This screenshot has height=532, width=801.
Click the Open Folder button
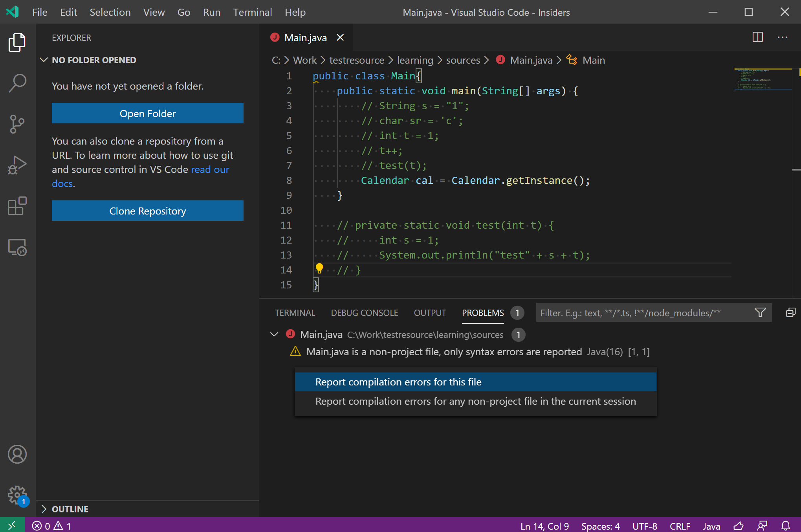147,114
